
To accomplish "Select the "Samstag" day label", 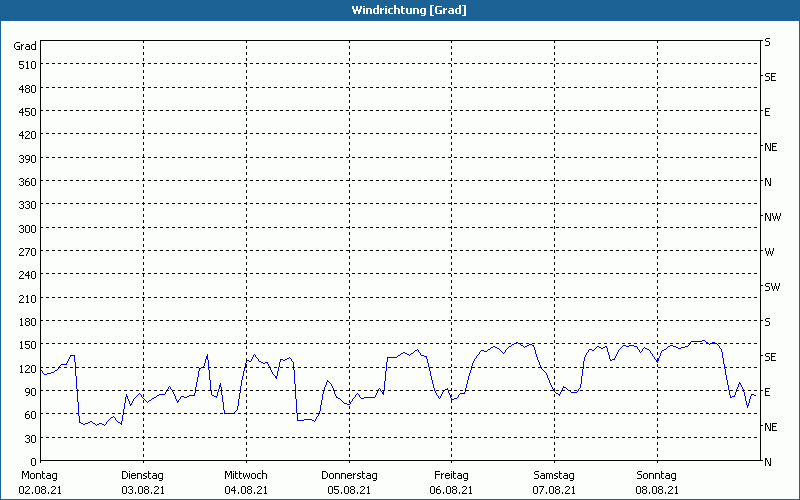I will [554, 475].
